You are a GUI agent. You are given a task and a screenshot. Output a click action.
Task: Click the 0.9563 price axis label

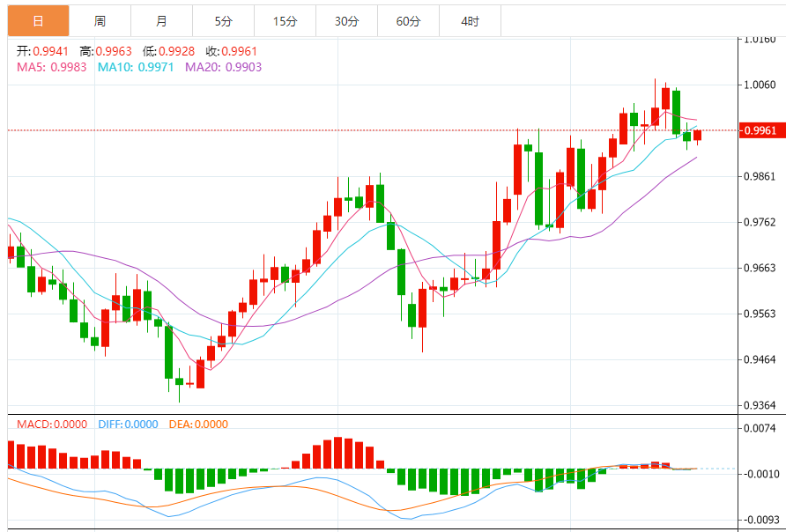tap(761, 314)
